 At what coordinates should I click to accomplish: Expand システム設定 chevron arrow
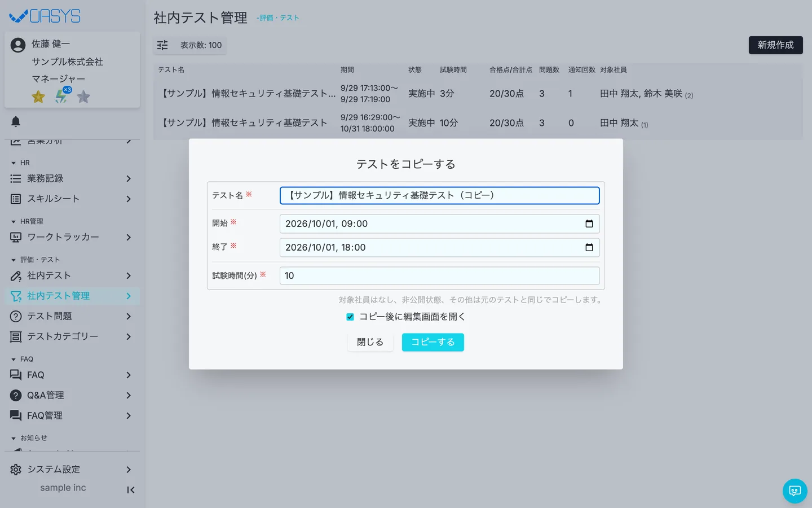[x=129, y=470]
